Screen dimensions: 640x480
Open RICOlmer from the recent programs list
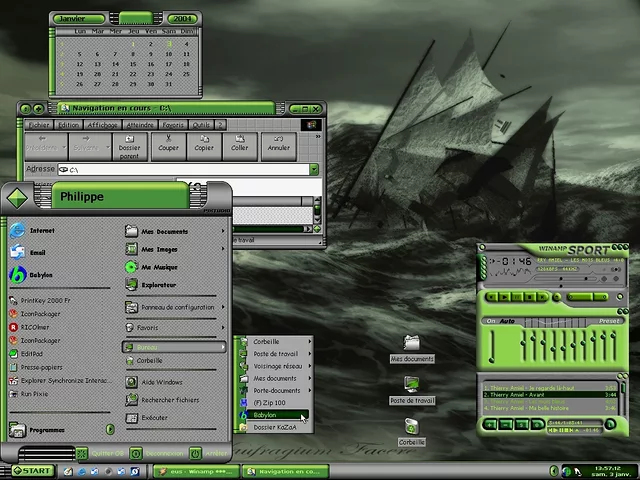pos(35,326)
